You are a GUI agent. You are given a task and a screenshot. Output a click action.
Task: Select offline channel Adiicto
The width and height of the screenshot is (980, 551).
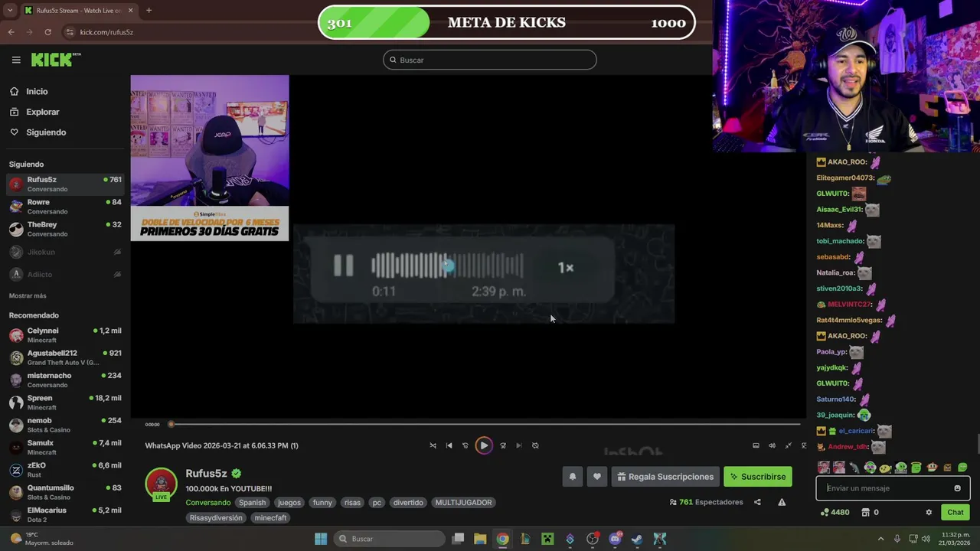tap(65, 274)
